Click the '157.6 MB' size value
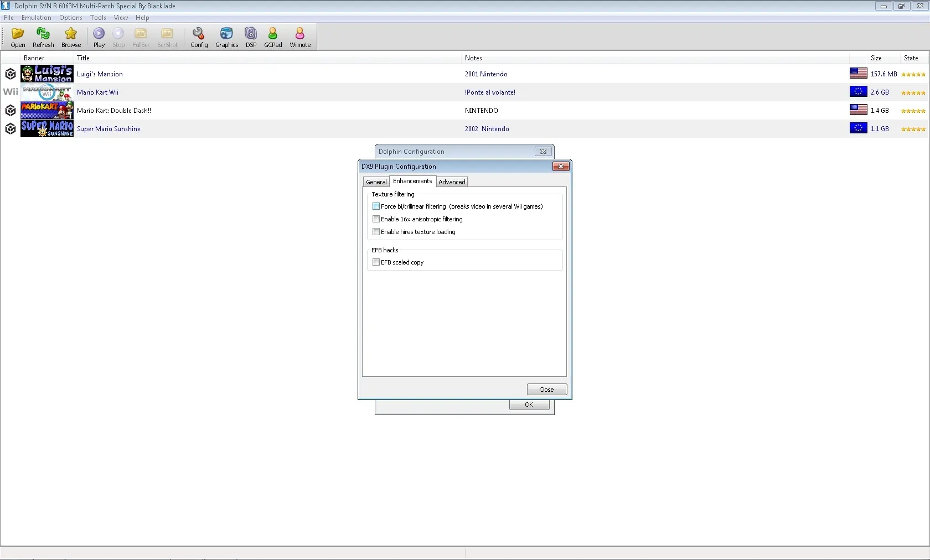This screenshot has height=560, width=930. tap(883, 74)
